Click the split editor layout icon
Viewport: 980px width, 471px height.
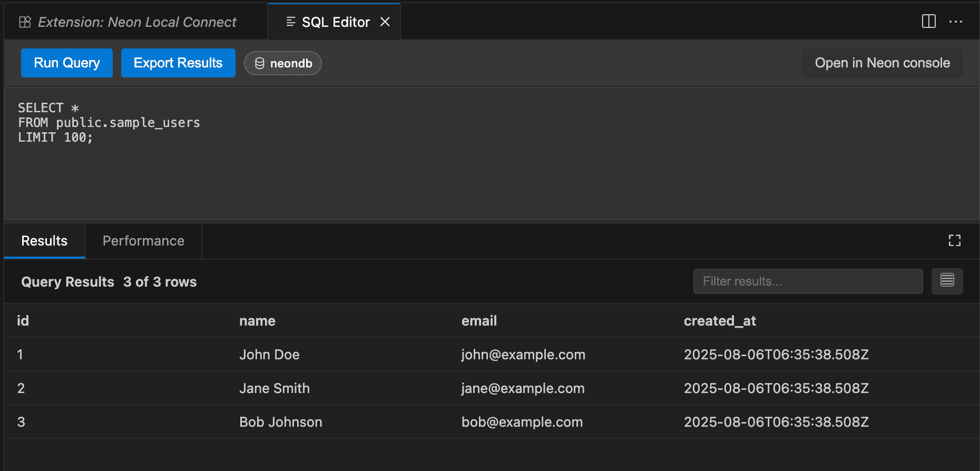click(x=928, y=22)
